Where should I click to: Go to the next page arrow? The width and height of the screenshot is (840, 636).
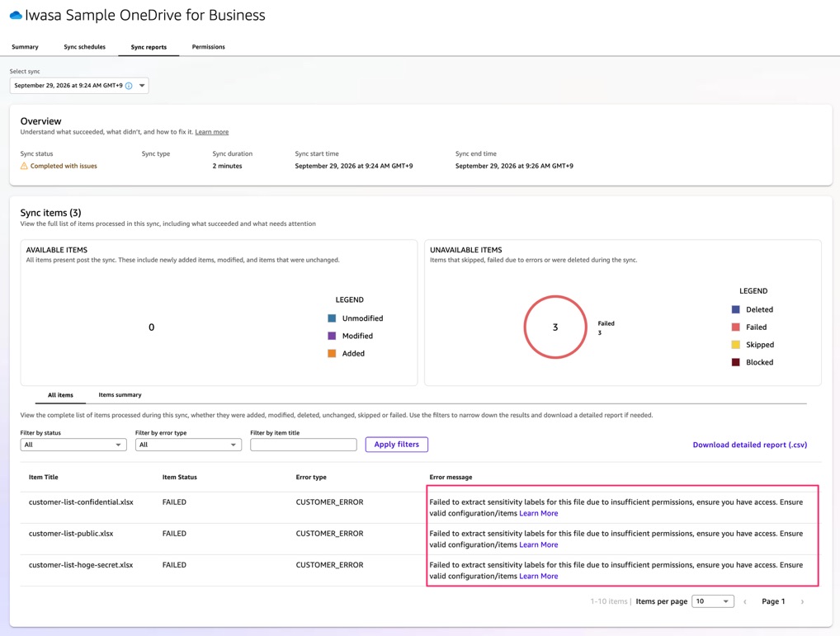coord(802,601)
